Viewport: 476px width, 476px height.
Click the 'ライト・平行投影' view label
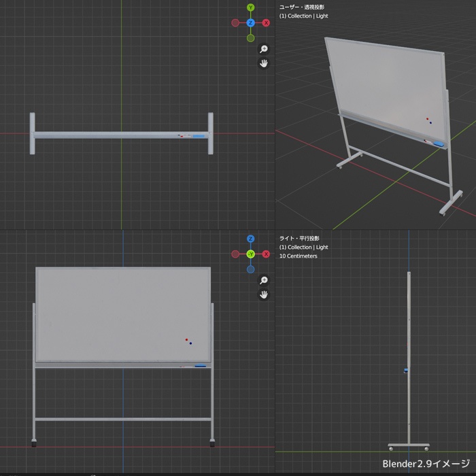299,238
